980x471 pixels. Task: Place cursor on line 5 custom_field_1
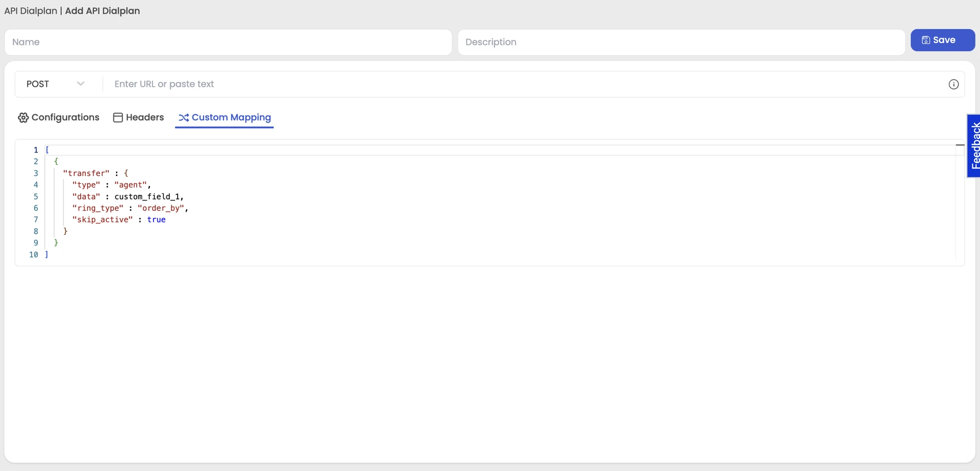pos(147,196)
